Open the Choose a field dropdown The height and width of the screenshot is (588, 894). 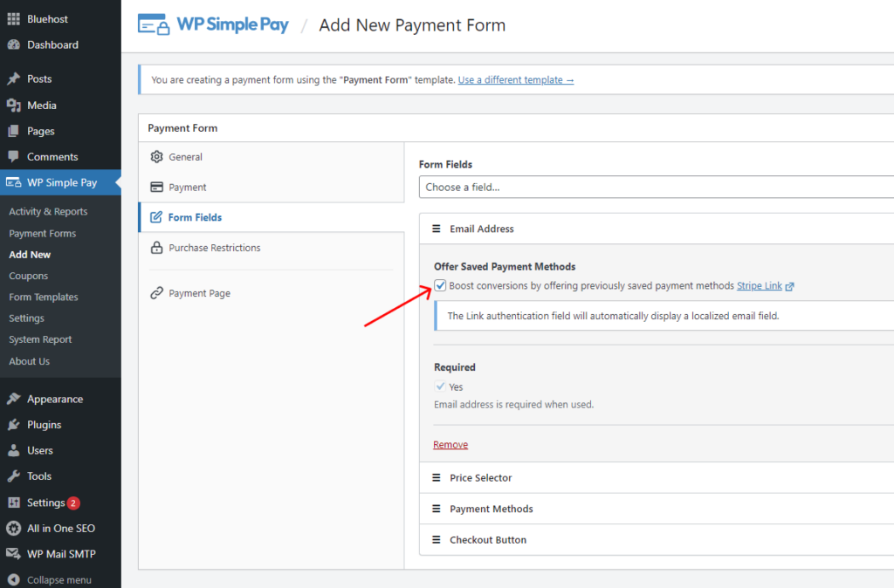(x=655, y=188)
